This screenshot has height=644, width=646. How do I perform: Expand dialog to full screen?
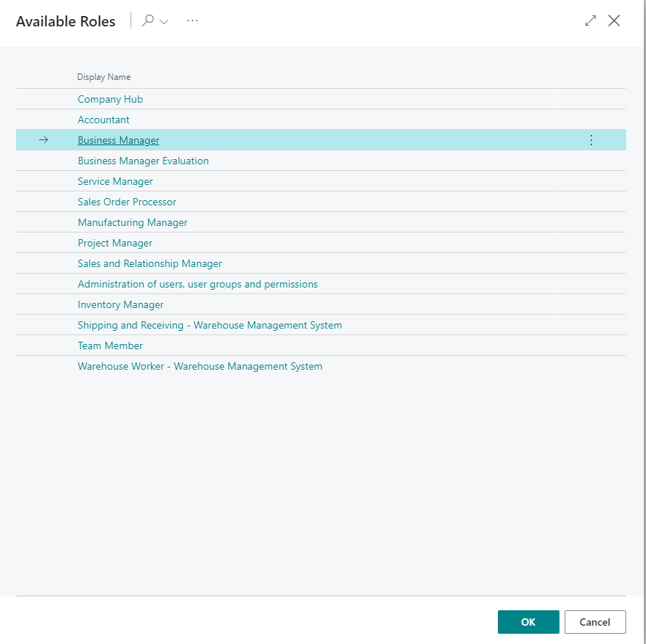[590, 21]
